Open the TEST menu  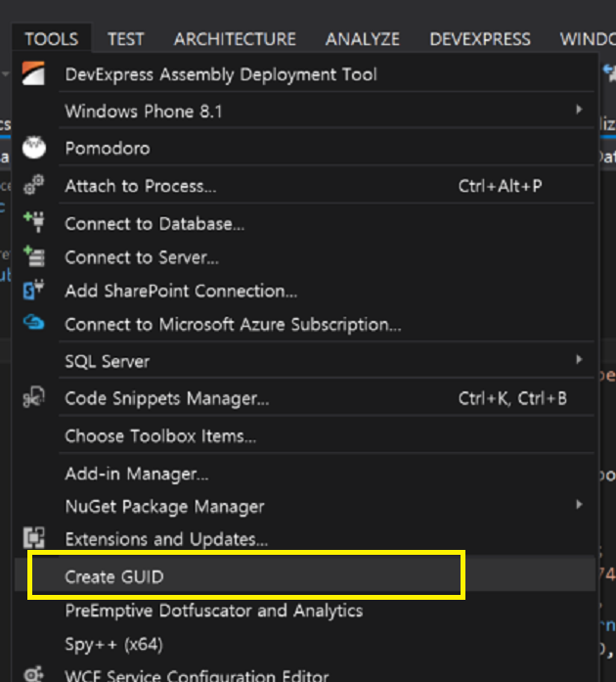click(125, 39)
